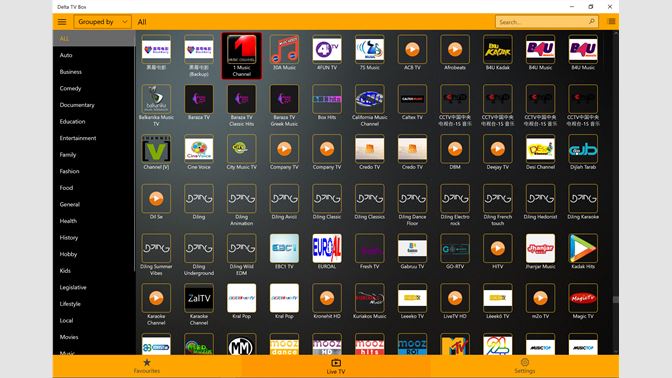Viewport: 672px width, 378px height.
Task: Open the EBC1 TV channel
Action: tap(284, 252)
